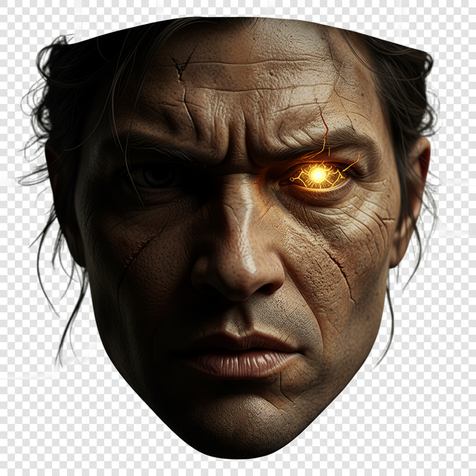This screenshot has width=476, height=476.
Task: Click the star-shaped crack on forehead
Action: click(180, 64)
